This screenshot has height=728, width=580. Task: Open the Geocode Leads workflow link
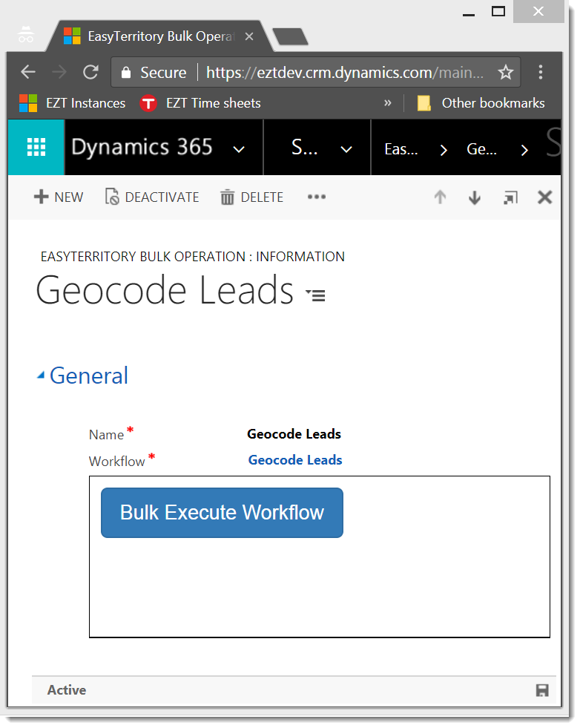(x=294, y=460)
